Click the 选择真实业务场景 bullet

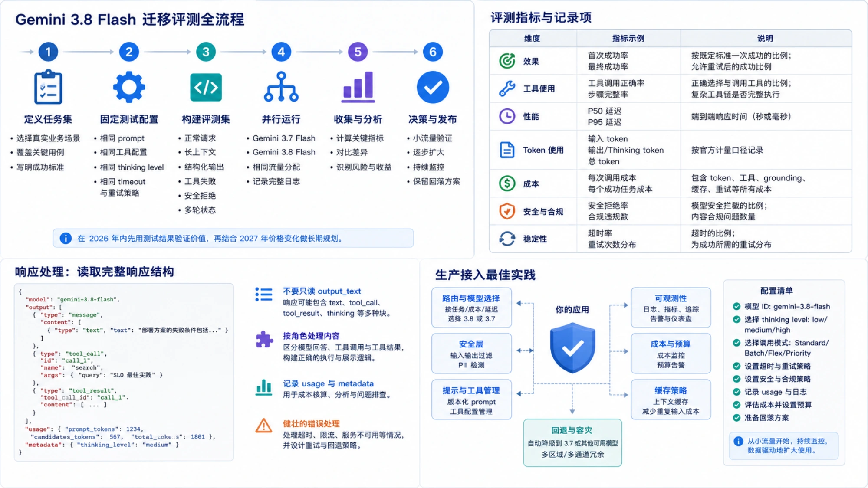point(48,138)
